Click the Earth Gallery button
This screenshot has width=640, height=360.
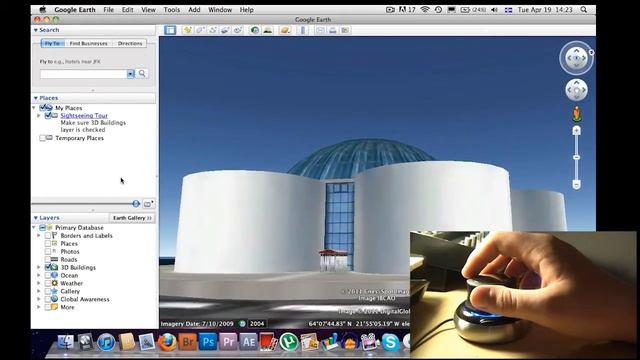[x=132, y=218]
